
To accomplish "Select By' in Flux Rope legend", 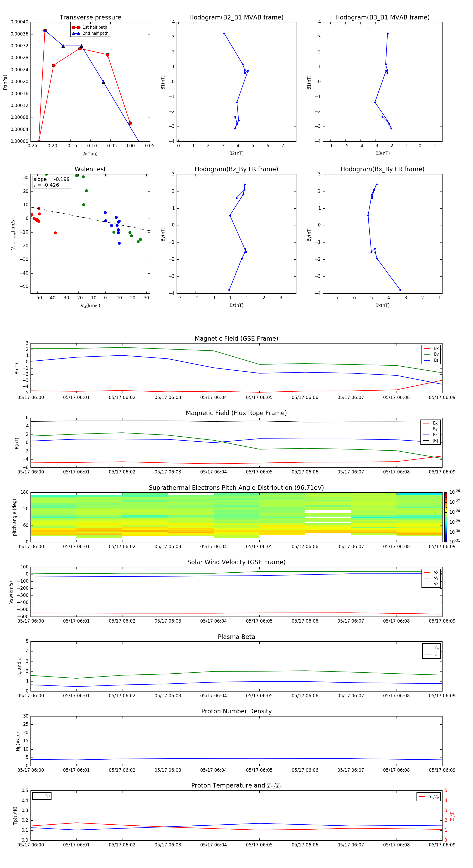I will pyautogui.click(x=431, y=429).
